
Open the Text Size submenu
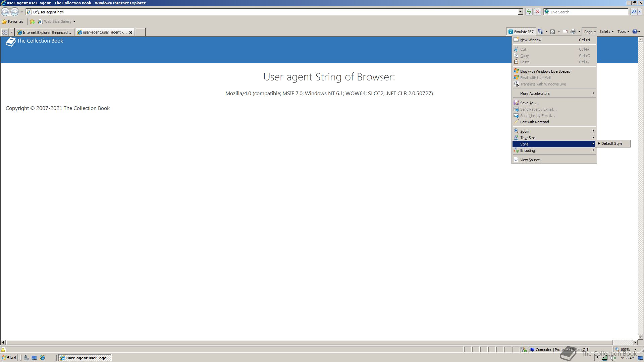[554, 138]
